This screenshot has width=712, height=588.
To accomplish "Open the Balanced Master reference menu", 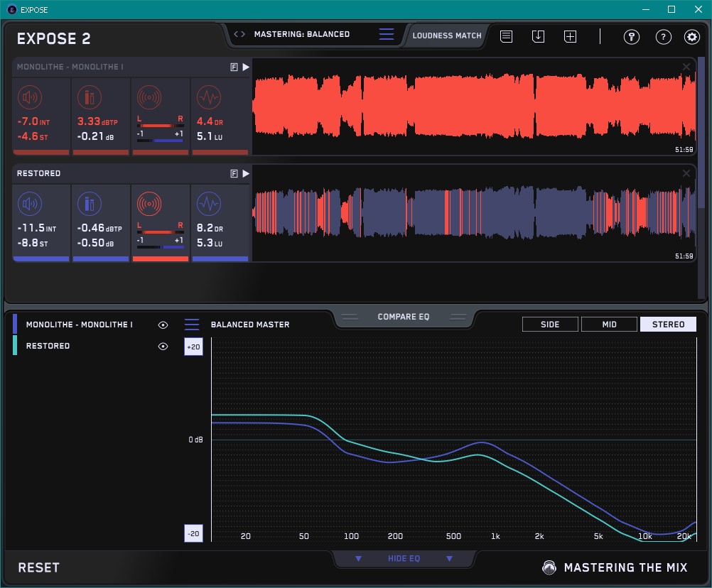I will pos(192,325).
